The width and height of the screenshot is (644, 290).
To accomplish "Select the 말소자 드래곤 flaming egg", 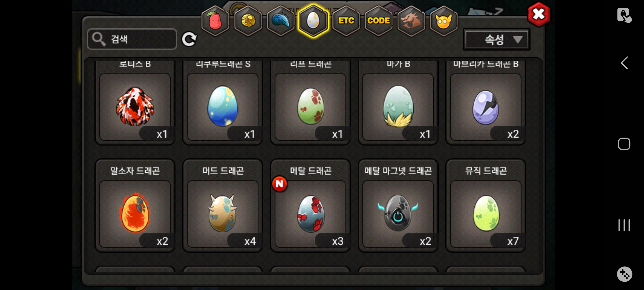I will [x=135, y=206].
